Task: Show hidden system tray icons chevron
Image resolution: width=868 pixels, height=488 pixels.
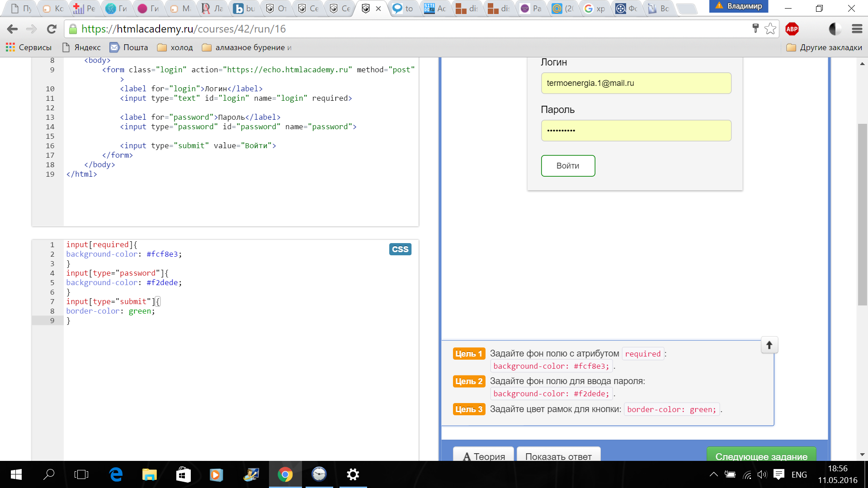Action: pos(713,474)
